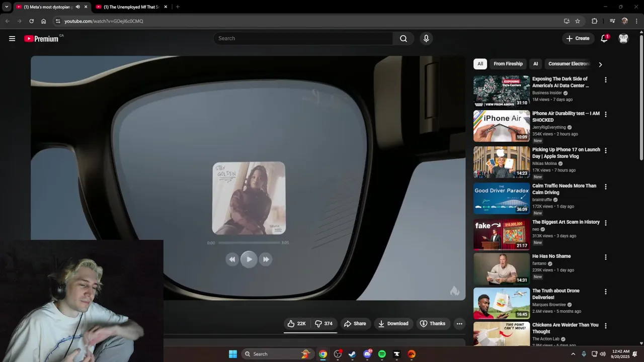Open options for Exposing The Dark Side video
This screenshot has height=362, width=644.
(x=605, y=80)
